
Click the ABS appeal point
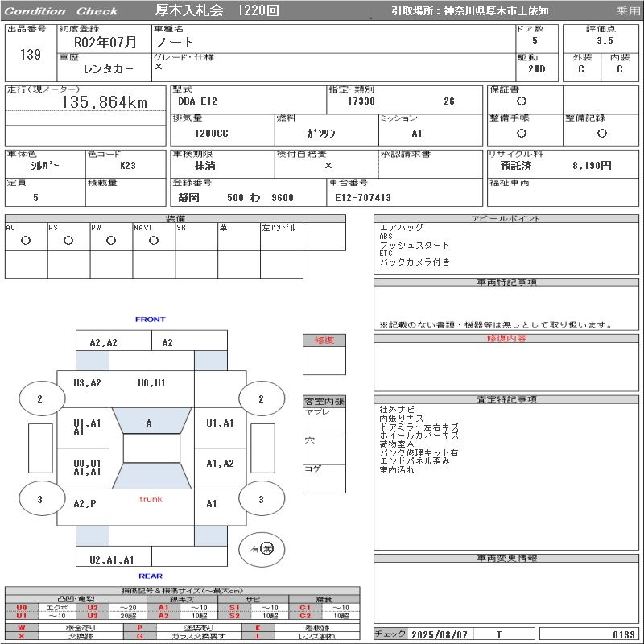click(386, 236)
